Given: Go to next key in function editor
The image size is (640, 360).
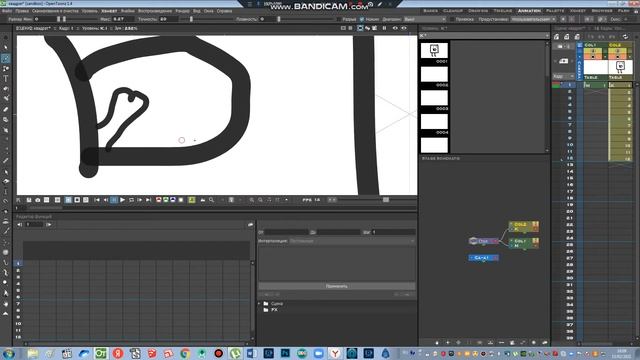Looking at the screenshot, I should coord(49,224).
